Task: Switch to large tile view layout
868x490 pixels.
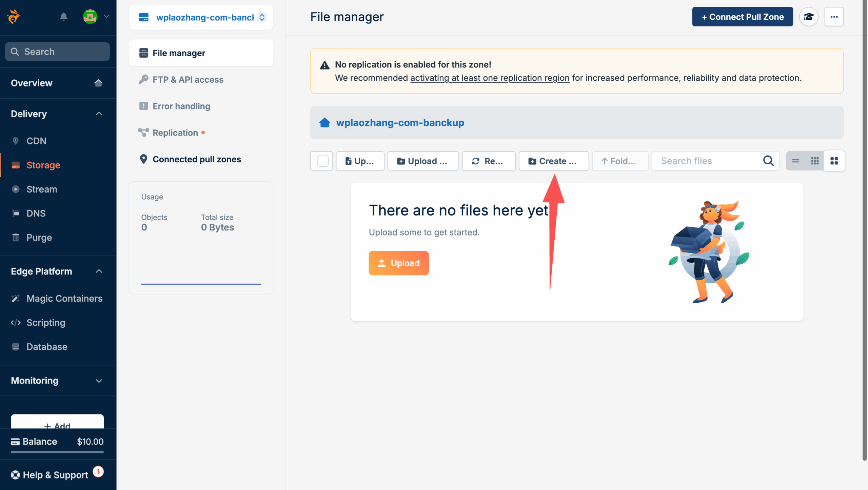Action: pos(834,161)
